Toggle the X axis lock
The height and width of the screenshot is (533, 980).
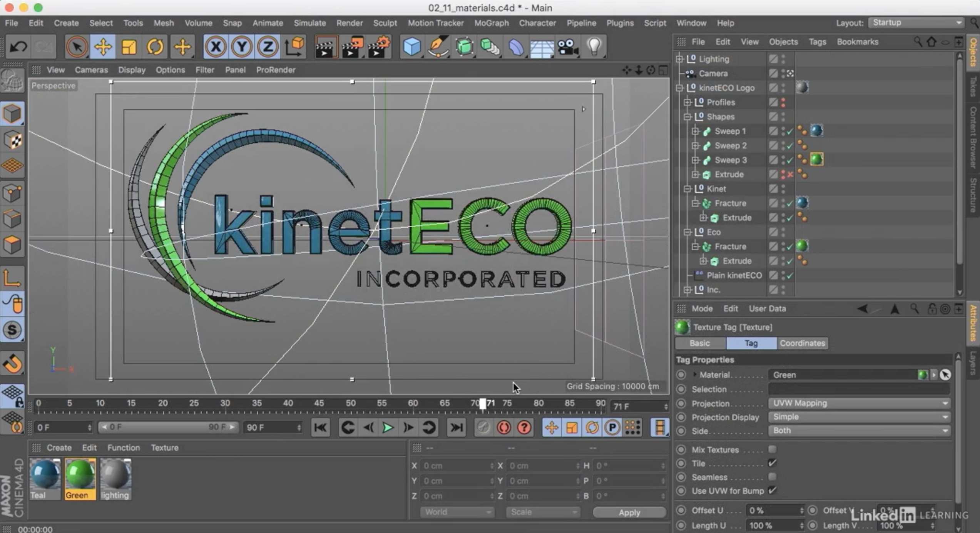[216, 47]
